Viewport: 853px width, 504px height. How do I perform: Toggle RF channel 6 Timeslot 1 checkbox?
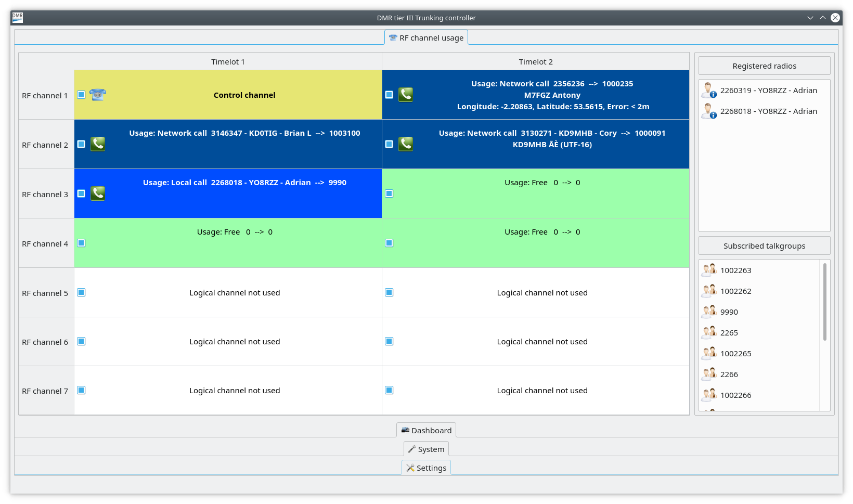click(x=81, y=341)
